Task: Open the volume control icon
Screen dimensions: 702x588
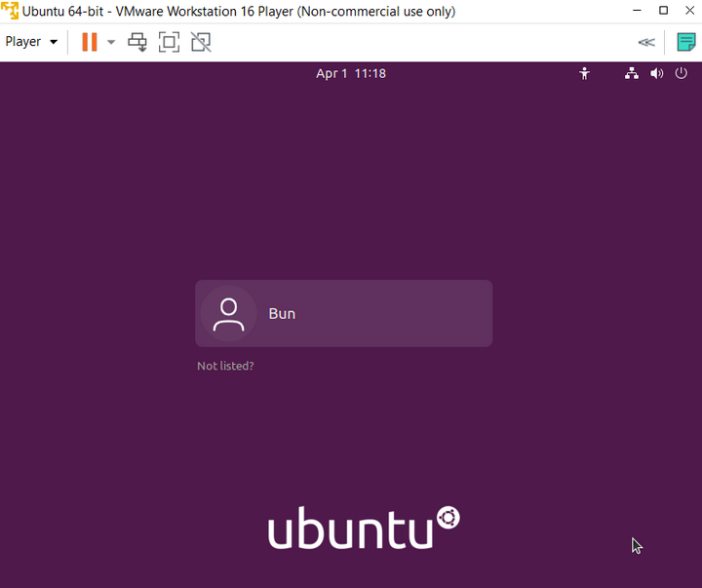Action: click(657, 73)
